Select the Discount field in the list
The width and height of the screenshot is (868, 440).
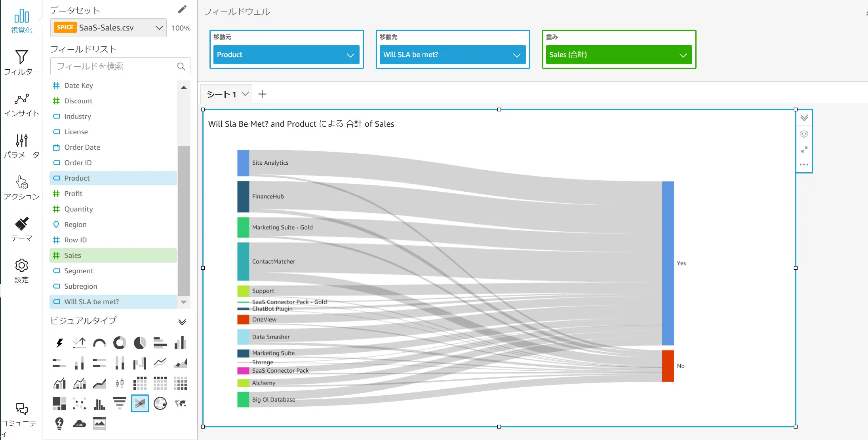coord(113,101)
